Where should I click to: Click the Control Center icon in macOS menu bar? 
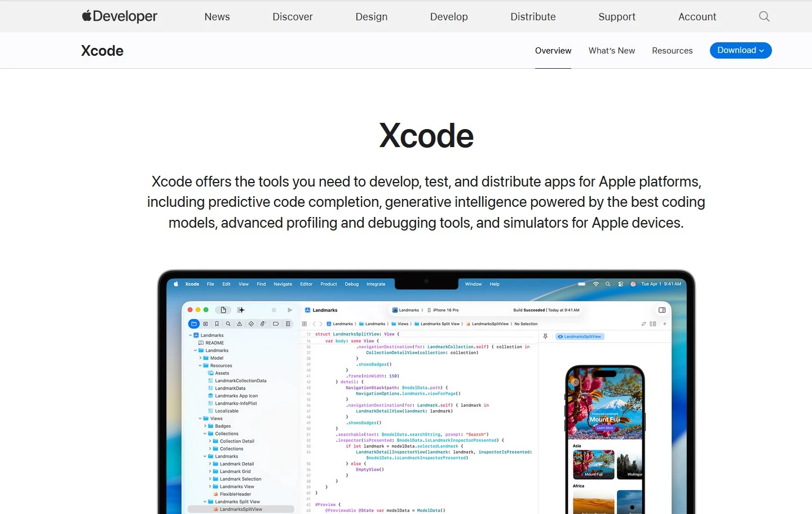click(x=620, y=284)
